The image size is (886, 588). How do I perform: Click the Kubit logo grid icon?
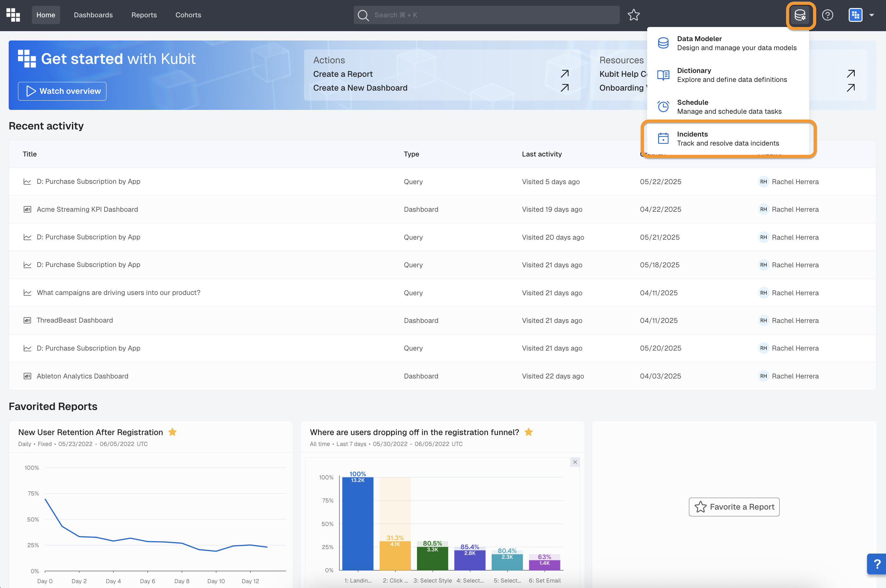[x=13, y=15]
